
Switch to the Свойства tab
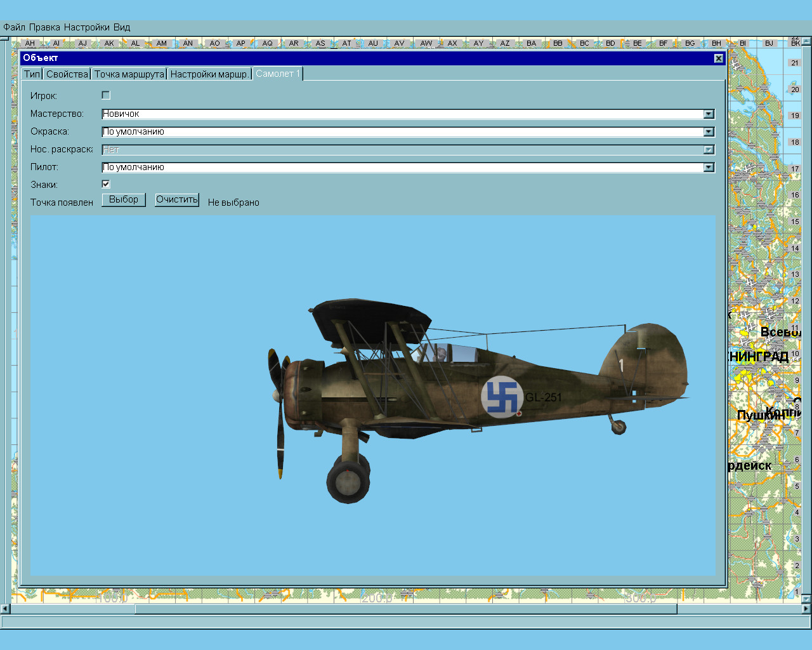67,74
